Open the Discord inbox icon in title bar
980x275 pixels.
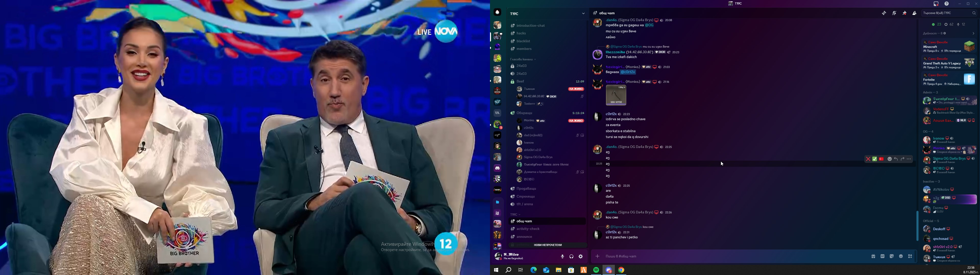936,4
